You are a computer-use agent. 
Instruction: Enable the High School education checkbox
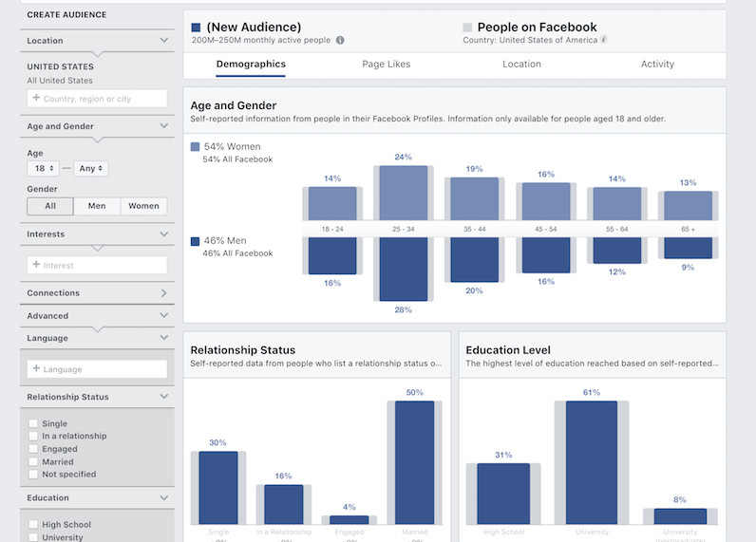pos(33,524)
